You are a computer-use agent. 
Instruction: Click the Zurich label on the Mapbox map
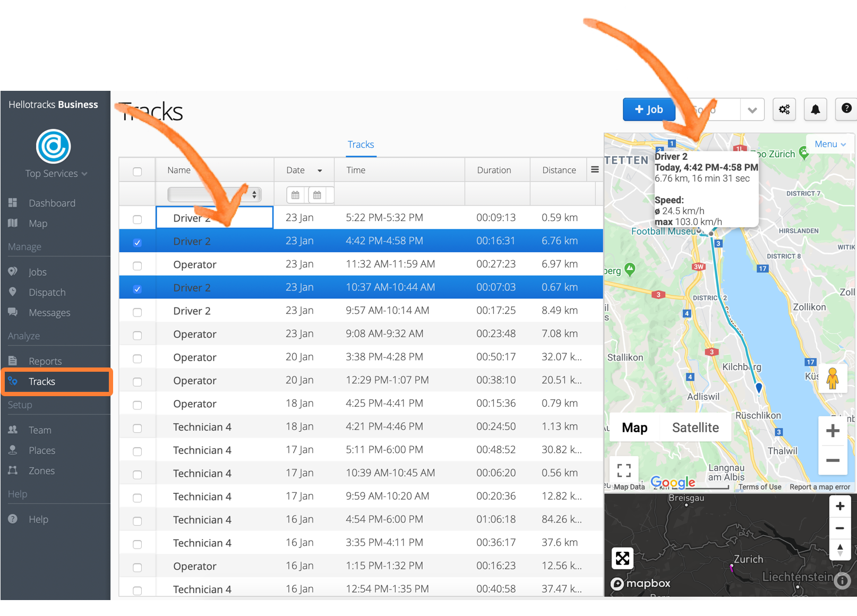point(748,559)
